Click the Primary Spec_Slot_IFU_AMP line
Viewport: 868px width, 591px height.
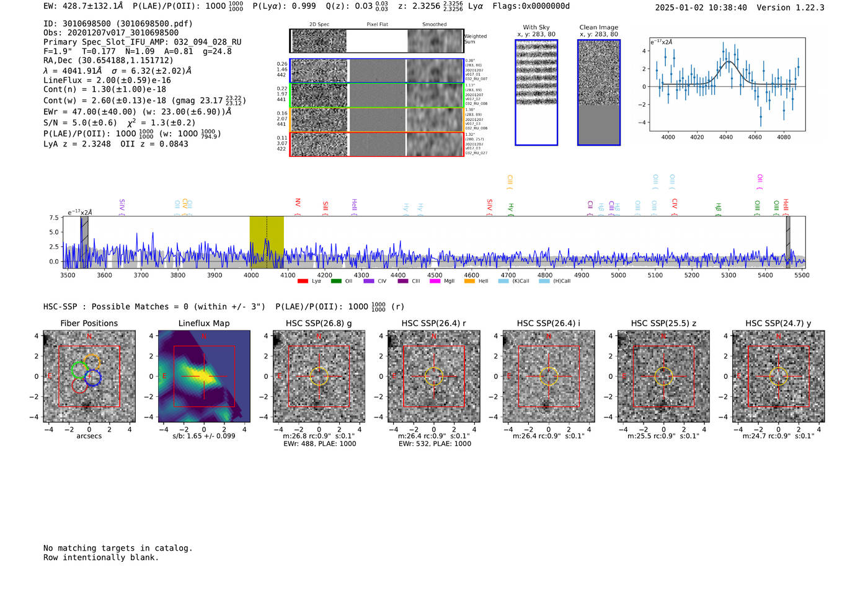[143, 42]
